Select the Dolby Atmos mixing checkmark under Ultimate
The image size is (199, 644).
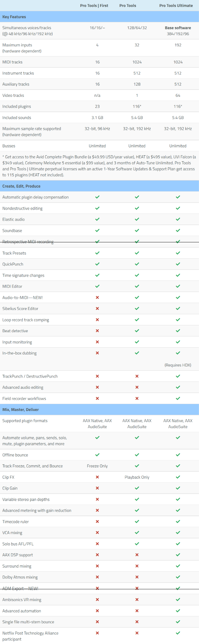pos(178,577)
